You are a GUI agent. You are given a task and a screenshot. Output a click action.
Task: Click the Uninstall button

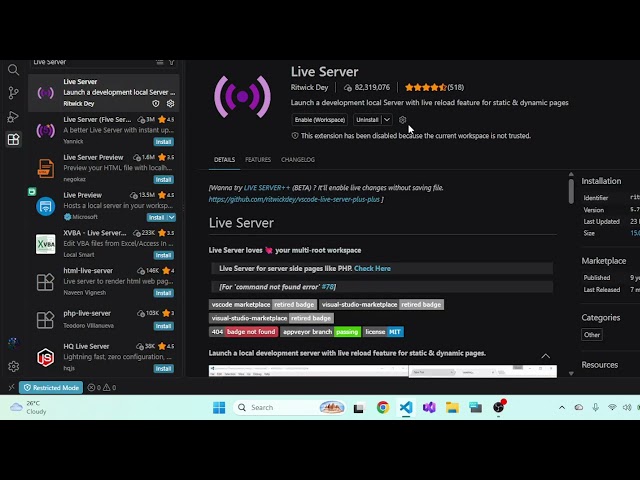[367, 120]
